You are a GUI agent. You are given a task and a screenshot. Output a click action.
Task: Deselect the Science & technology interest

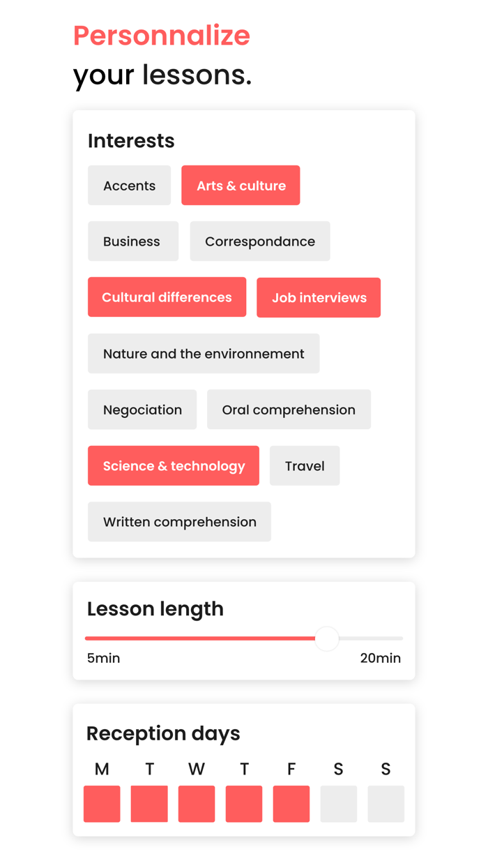pos(173,465)
